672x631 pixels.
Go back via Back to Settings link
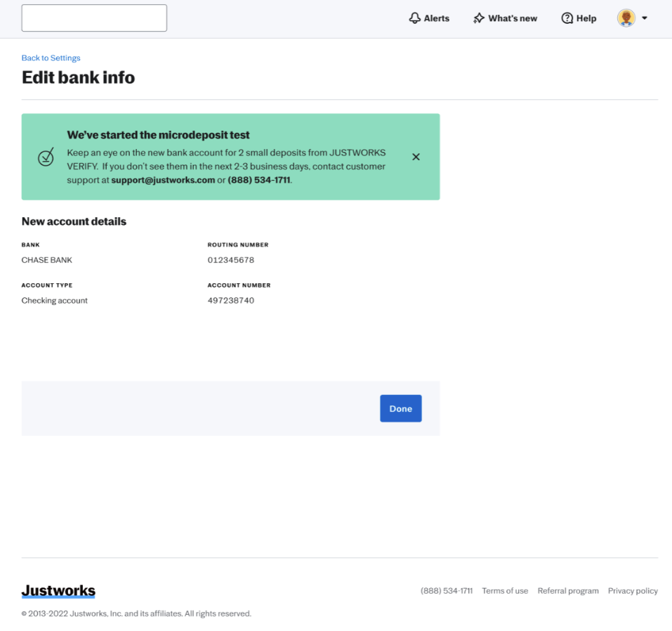(x=51, y=58)
